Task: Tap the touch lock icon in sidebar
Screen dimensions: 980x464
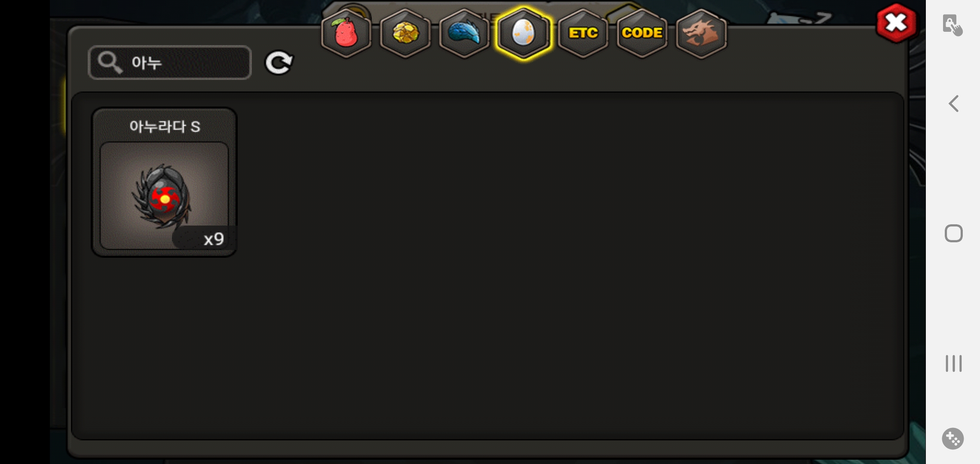Action: click(952, 25)
